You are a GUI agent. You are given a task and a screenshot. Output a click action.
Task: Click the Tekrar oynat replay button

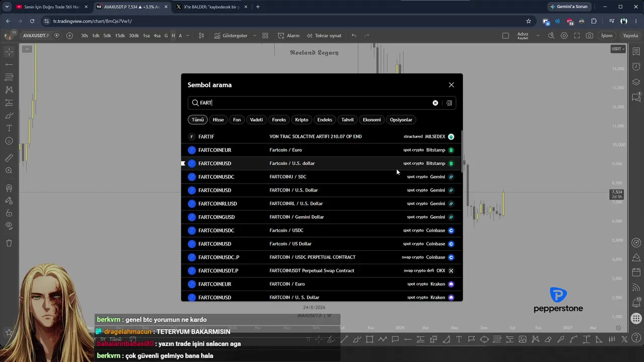click(324, 36)
